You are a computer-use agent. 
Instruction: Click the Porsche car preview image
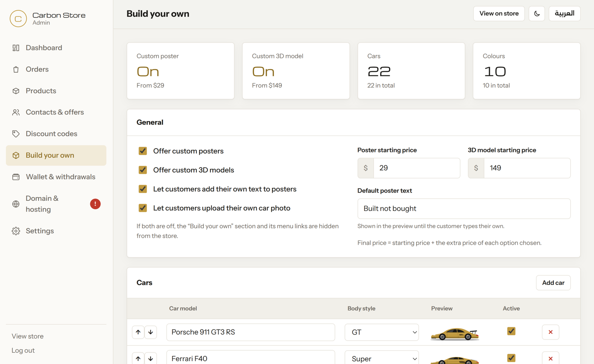point(455,334)
